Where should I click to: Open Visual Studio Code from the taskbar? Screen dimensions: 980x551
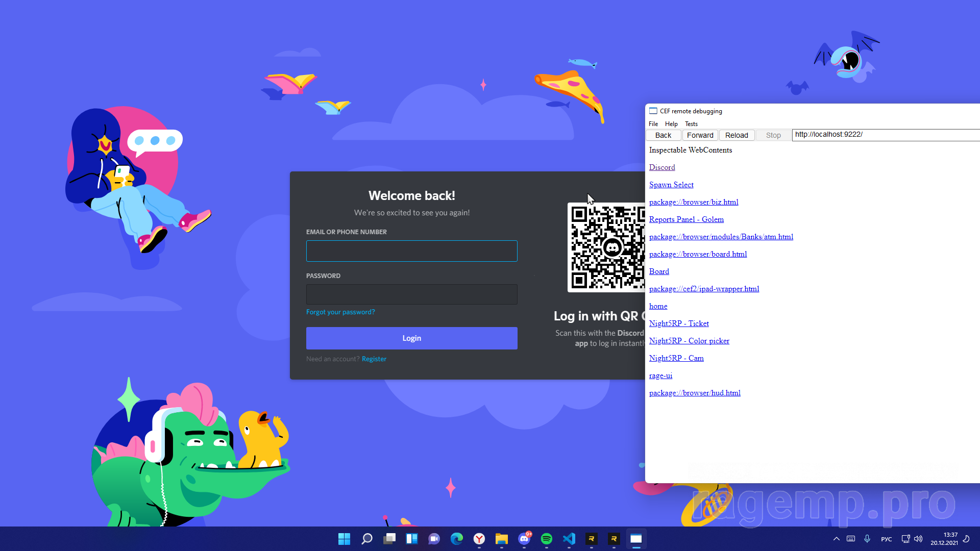click(569, 539)
